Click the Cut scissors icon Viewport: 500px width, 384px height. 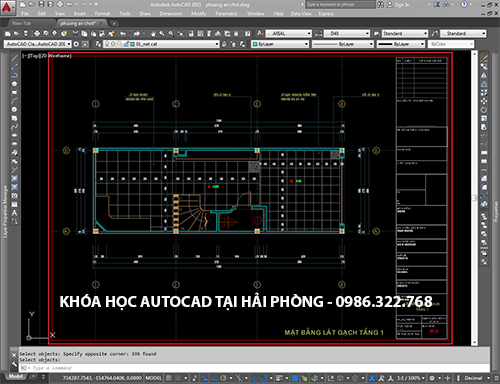click(x=75, y=34)
